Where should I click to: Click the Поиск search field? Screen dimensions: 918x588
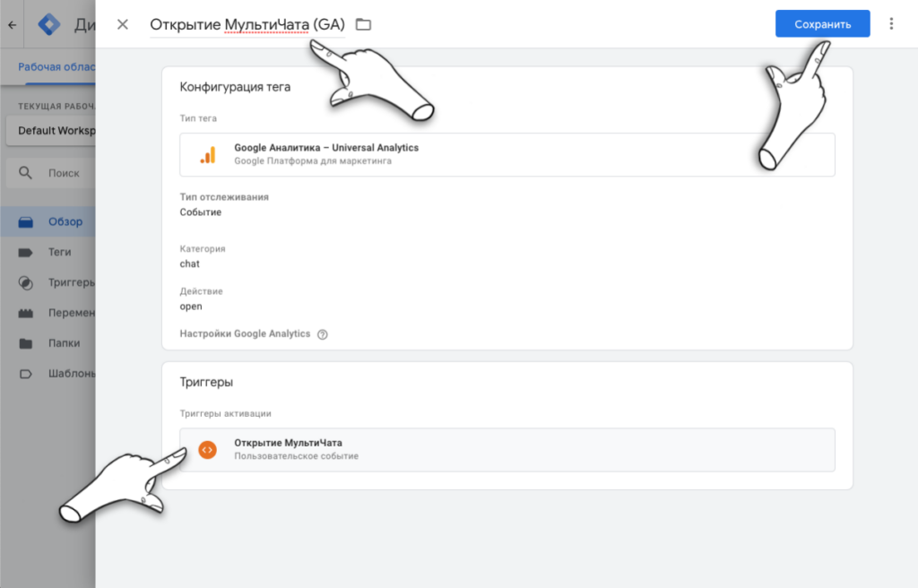pyautogui.click(x=65, y=173)
